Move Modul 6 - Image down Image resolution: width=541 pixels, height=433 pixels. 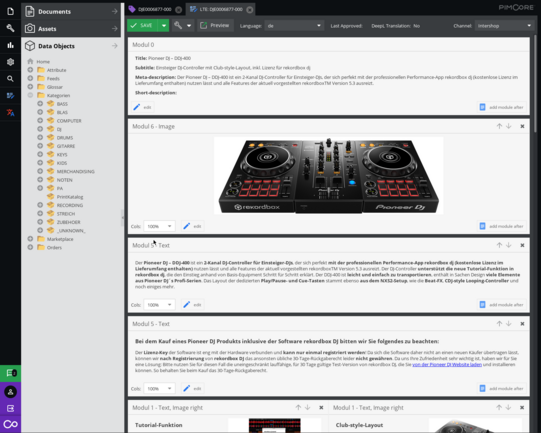(x=509, y=126)
